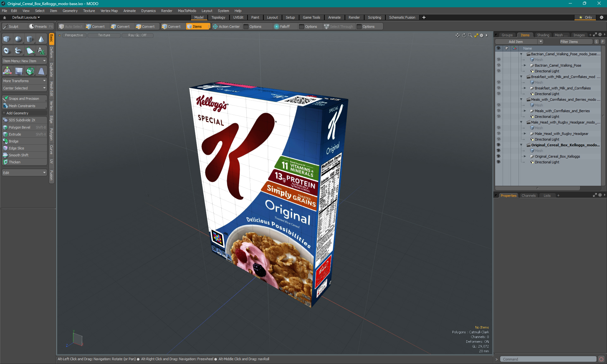The image size is (607, 364).
Task: Open the Vertex Map menu
Action: [109, 11]
